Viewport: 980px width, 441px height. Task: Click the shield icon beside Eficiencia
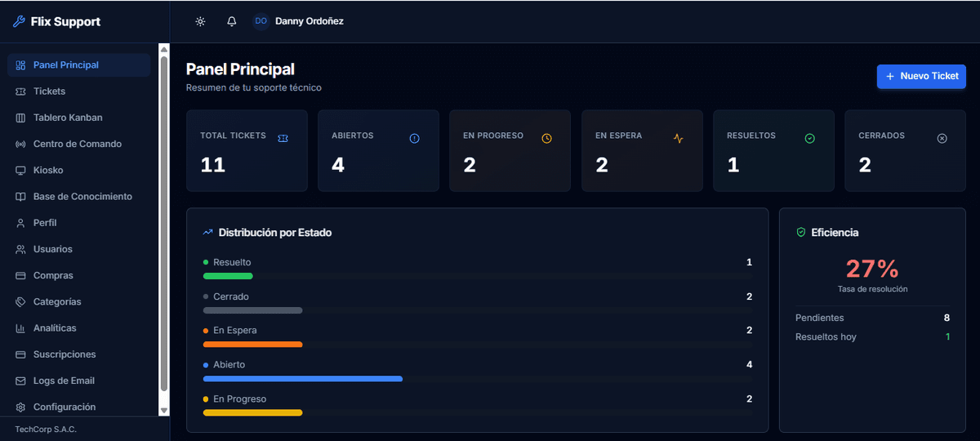(x=801, y=233)
